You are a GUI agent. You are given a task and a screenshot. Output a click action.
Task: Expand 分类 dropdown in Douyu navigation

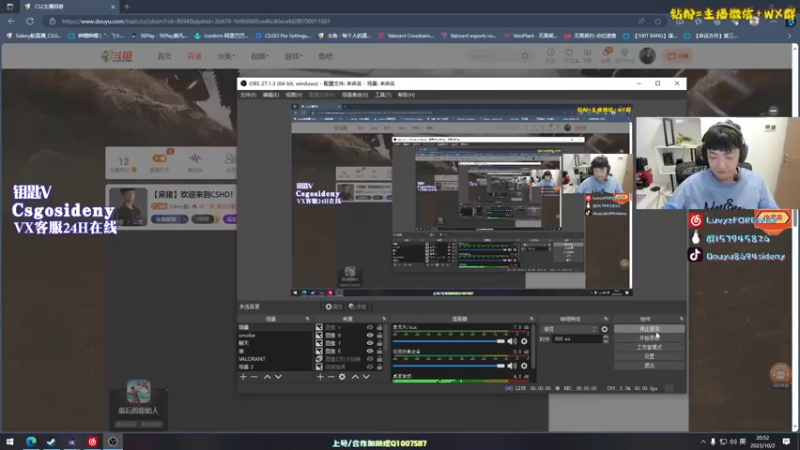tap(226, 56)
